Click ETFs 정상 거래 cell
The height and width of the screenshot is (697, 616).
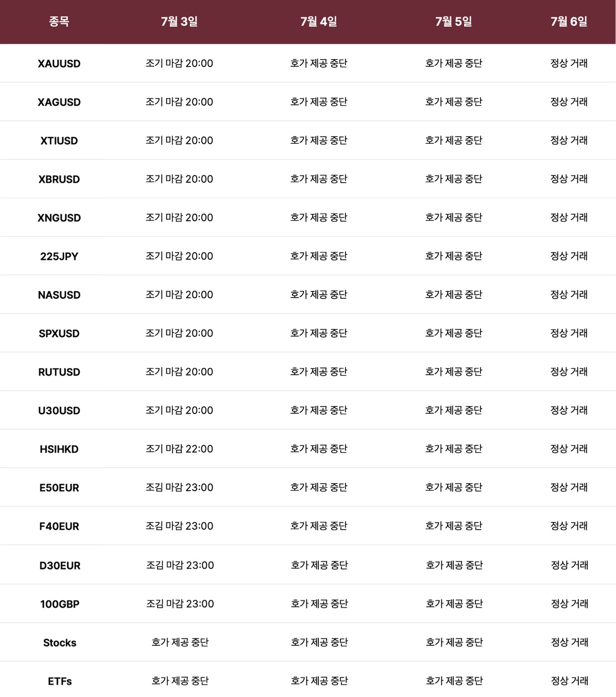click(x=570, y=681)
